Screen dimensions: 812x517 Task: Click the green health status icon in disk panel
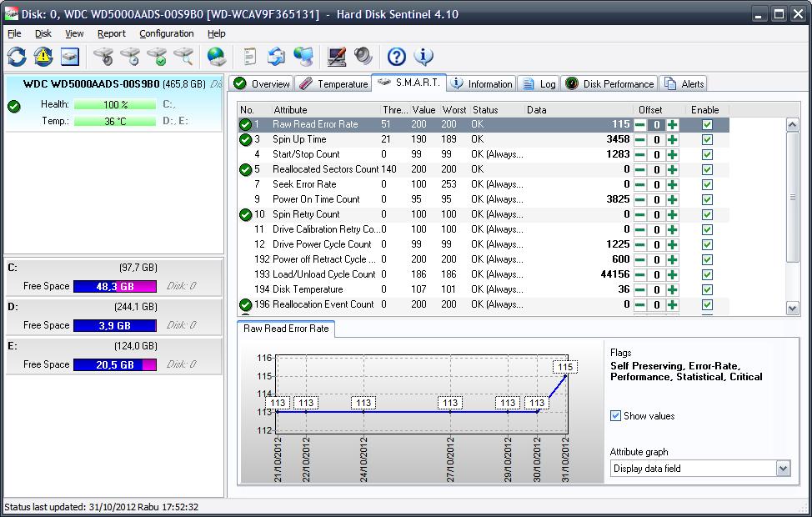(14, 107)
